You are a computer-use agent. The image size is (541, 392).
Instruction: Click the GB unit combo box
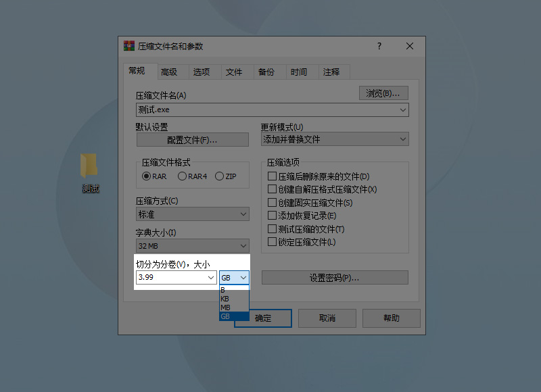tap(234, 278)
